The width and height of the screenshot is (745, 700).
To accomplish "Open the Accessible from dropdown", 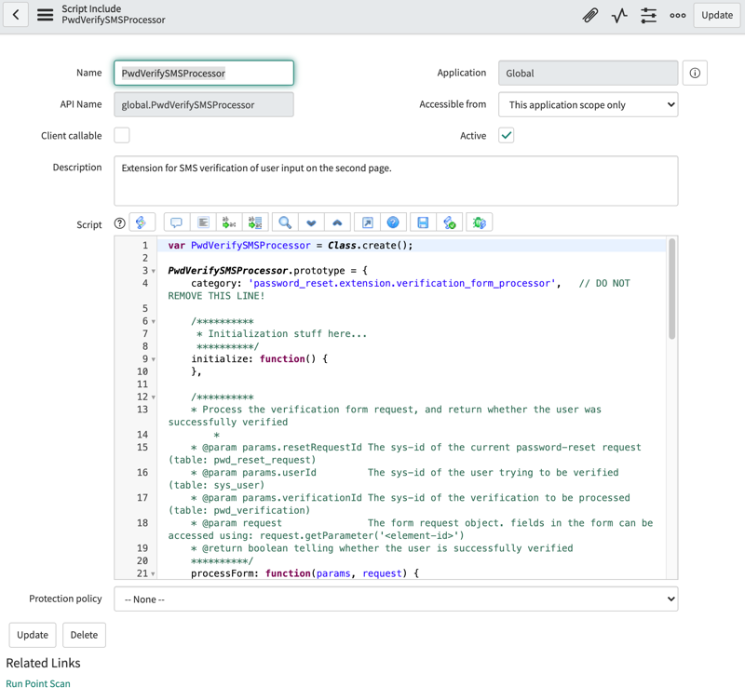I will (588, 104).
